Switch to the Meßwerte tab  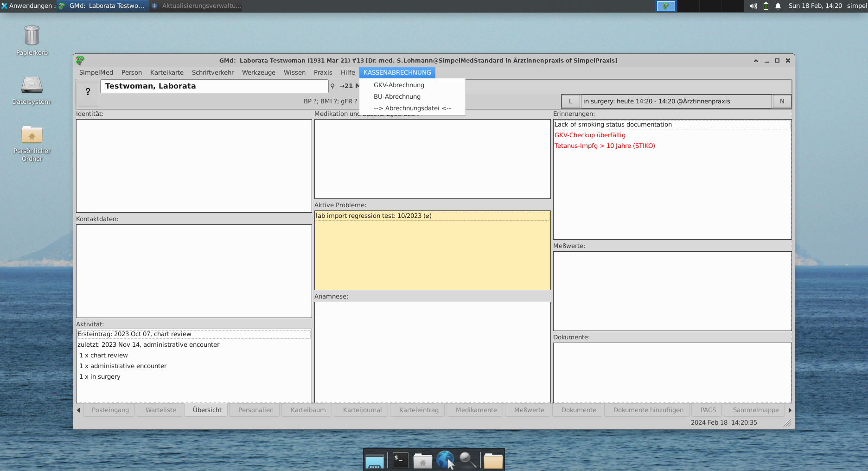coord(529,410)
